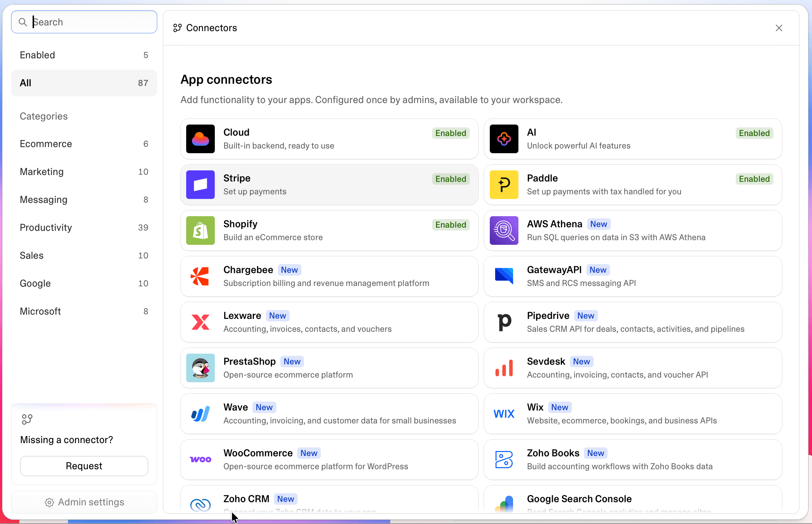Click the Google Search Console title
The width and height of the screenshot is (812, 524).
click(579, 499)
